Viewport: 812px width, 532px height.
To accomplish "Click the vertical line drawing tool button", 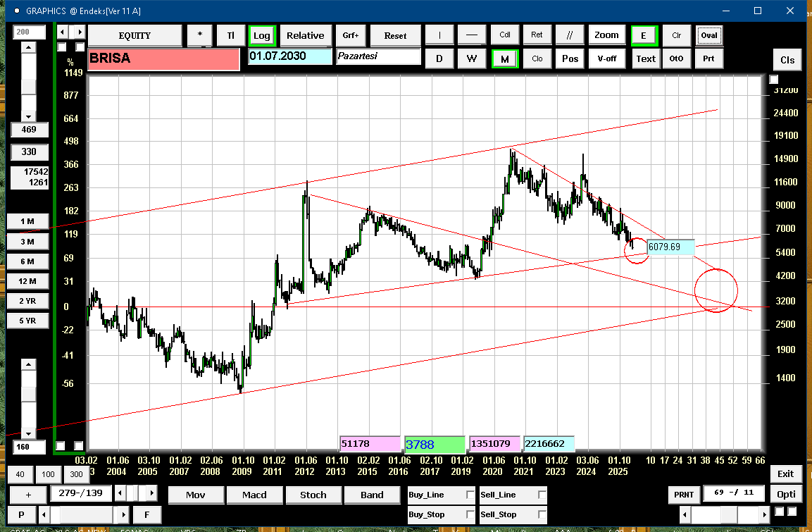I will [439, 35].
